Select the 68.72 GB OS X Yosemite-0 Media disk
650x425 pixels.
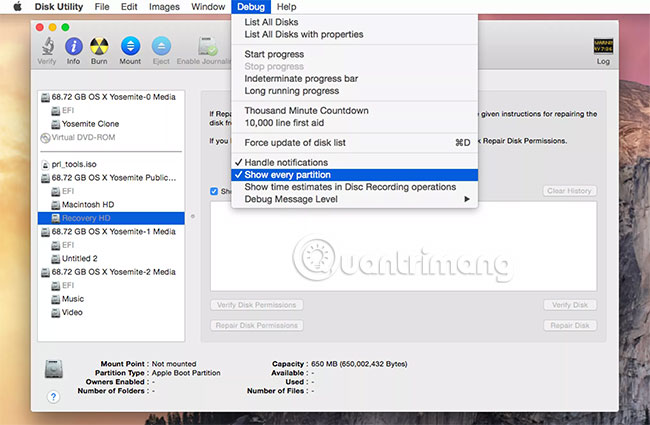[x=111, y=97]
